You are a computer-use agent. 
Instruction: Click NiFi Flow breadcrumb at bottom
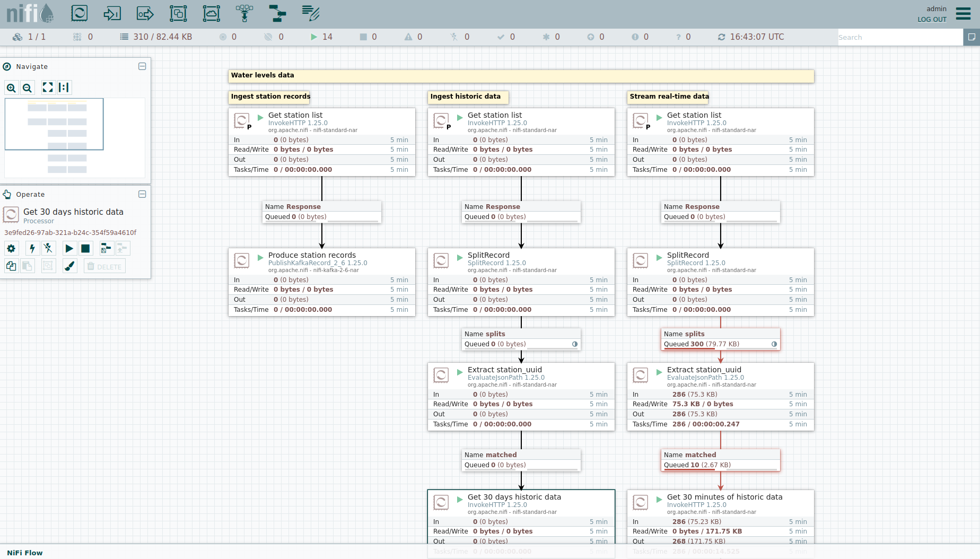(x=25, y=553)
